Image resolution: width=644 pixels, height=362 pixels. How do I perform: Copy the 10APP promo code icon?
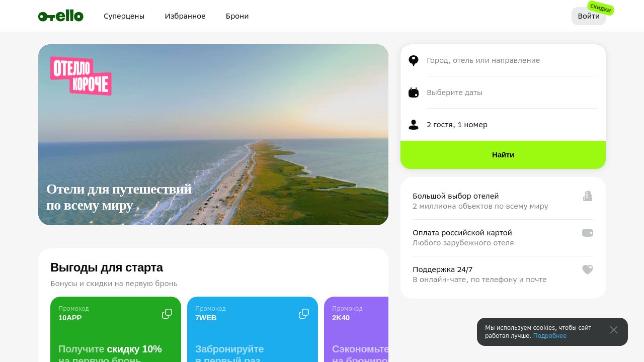click(x=167, y=314)
